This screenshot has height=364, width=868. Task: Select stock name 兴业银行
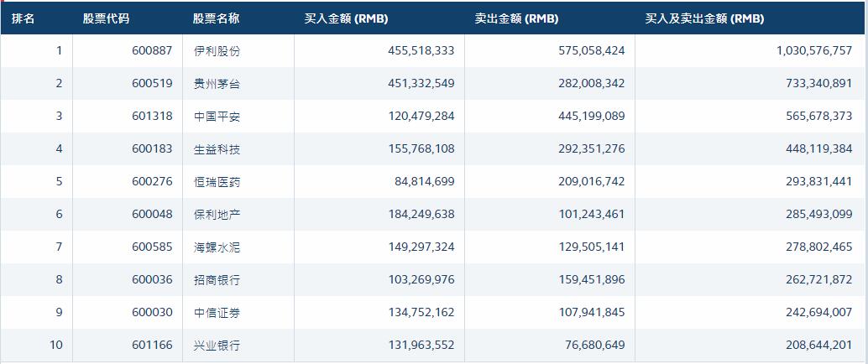[x=217, y=346]
